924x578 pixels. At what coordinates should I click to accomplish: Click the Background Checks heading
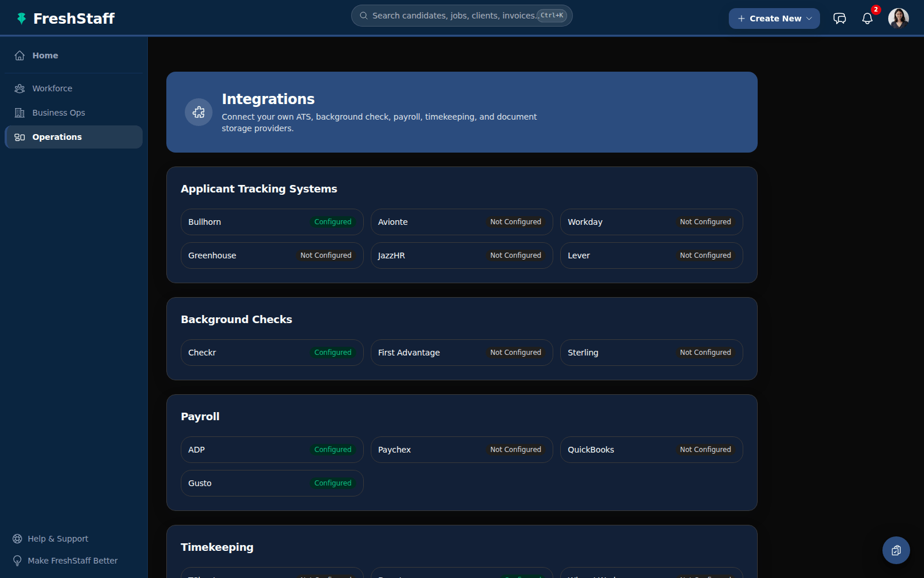(236, 320)
